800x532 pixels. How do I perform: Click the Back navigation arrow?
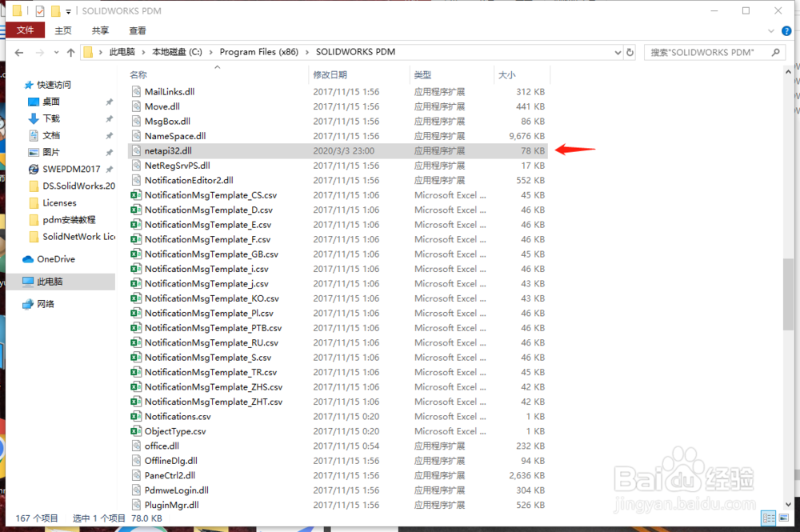(x=19, y=52)
